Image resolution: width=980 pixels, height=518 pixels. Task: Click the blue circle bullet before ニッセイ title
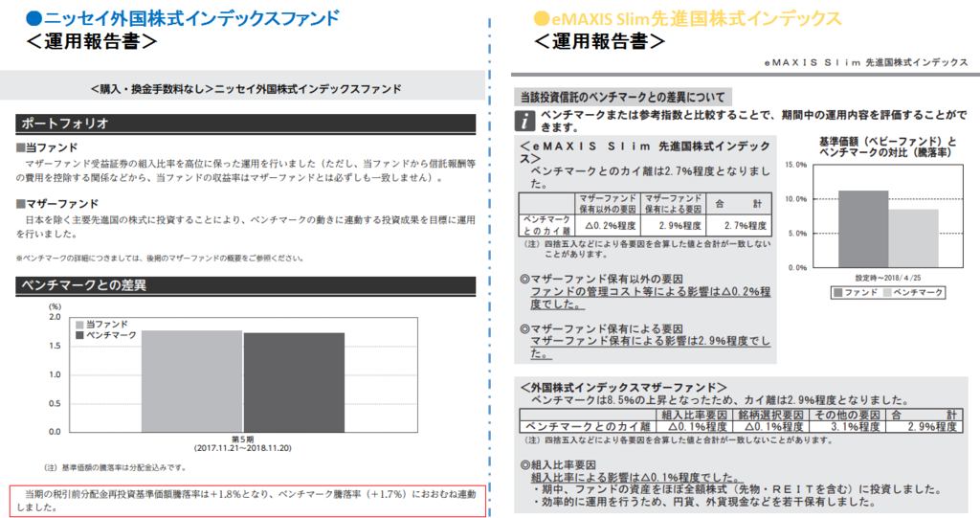pyautogui.click(x=33, y=18)
